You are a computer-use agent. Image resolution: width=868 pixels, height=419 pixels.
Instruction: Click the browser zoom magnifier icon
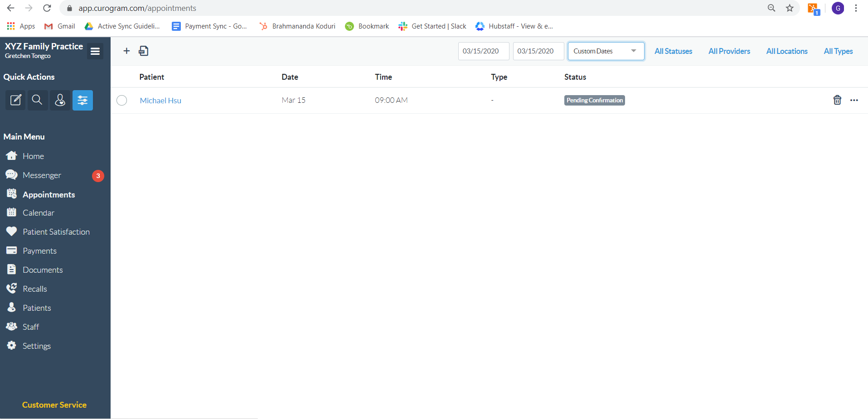pos(771,8)
